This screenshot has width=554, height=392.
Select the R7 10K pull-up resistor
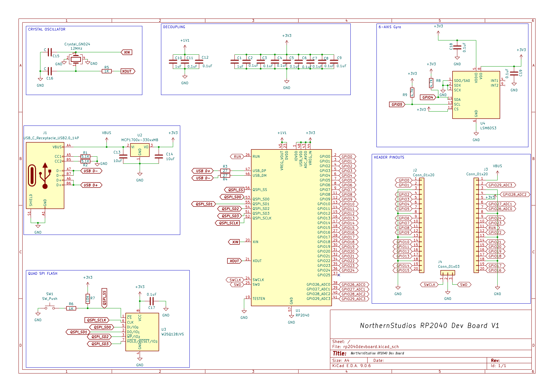88,299
